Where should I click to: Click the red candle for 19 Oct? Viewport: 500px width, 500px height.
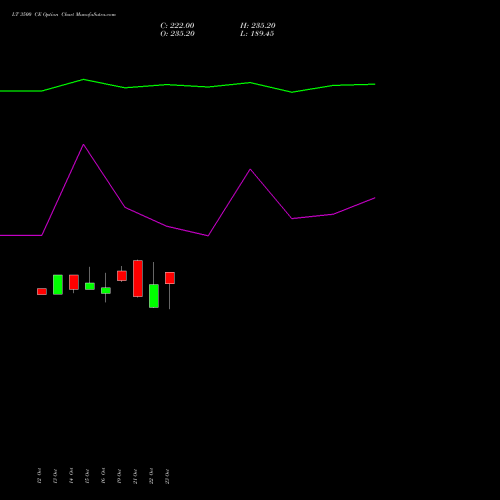point(122,276)
